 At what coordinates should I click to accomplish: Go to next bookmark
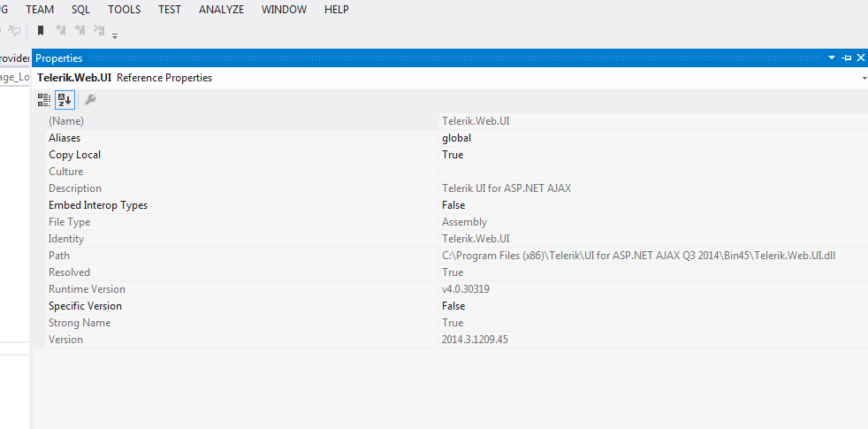click(80, 31)
